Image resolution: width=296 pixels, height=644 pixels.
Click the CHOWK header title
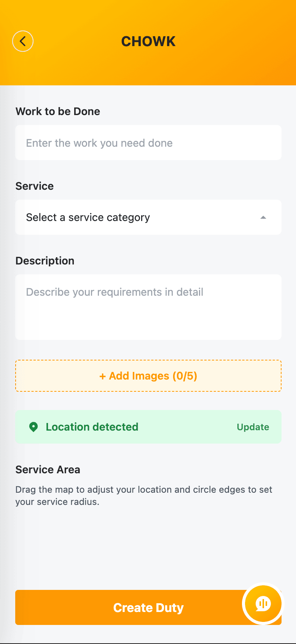[148, 42]
